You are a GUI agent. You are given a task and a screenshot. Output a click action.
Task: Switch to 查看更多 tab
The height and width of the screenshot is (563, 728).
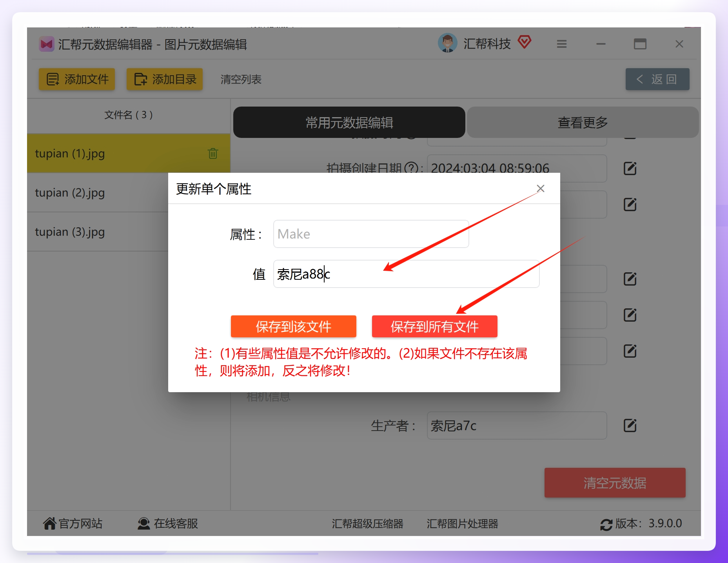(x=583, y=123)
